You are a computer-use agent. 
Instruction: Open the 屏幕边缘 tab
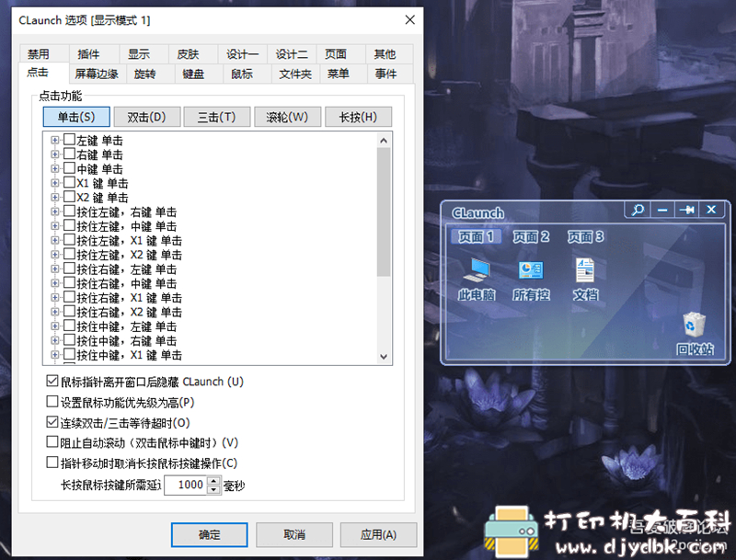pyautogui.click(x=97, y=74)
